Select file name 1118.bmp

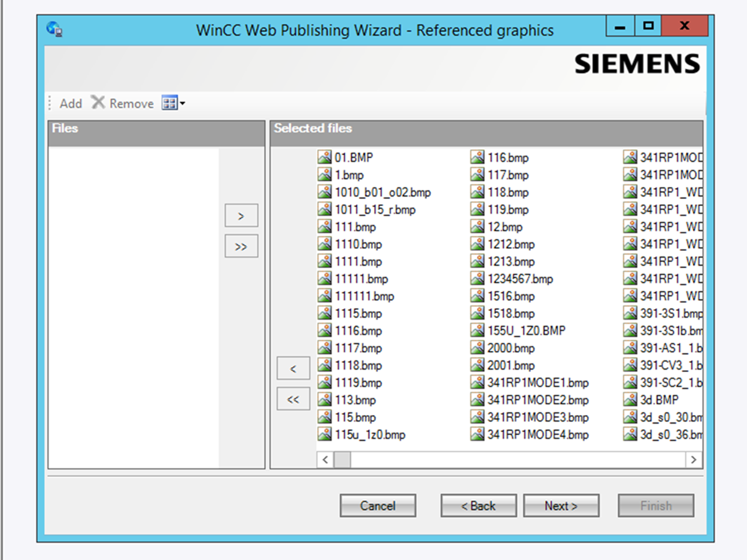pos(359,365)
